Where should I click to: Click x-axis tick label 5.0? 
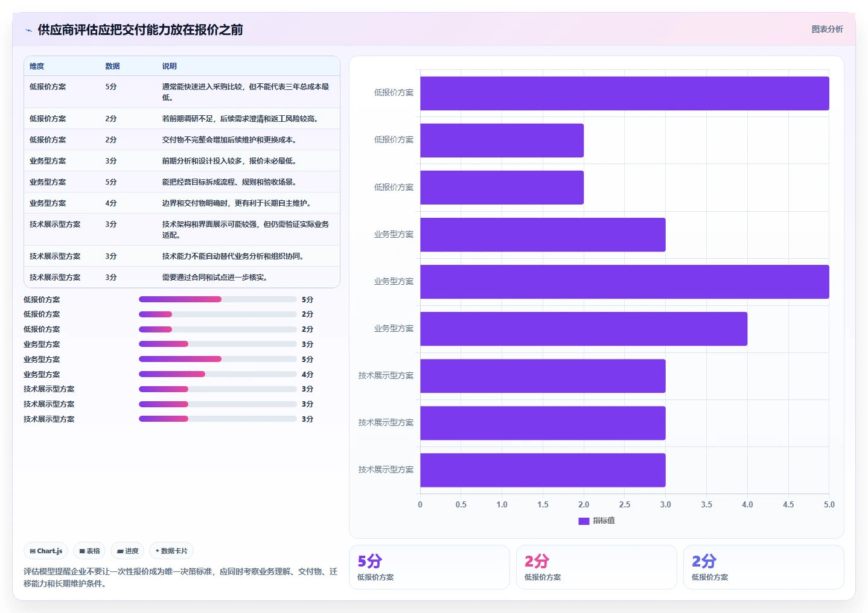pyautogui.click(x=829, y=504)
